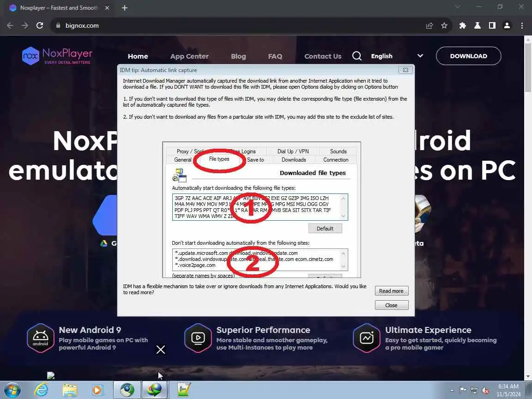This screenshot has width=532, height=399.
Task: Show hidden tray icons arrow
Action: [x=452, y=390]
